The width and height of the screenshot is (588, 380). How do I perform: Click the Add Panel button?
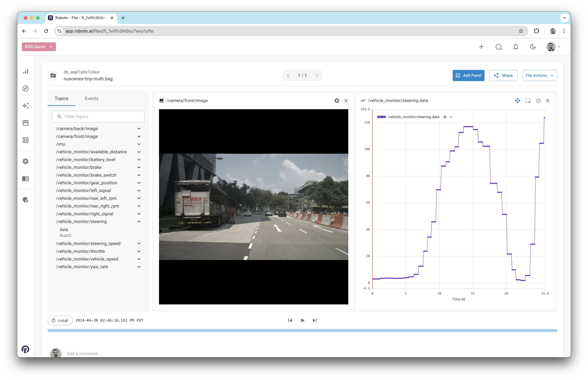(x=468, y=76)
